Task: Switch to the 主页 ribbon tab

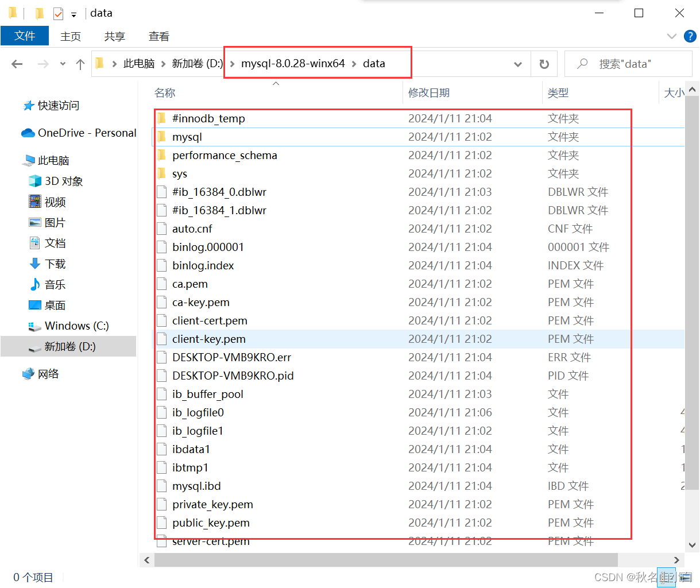Action: coord(71,36)
